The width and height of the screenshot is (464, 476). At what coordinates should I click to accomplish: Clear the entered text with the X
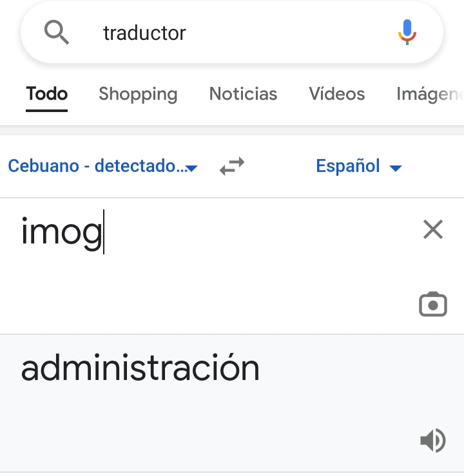pos(433,229)
